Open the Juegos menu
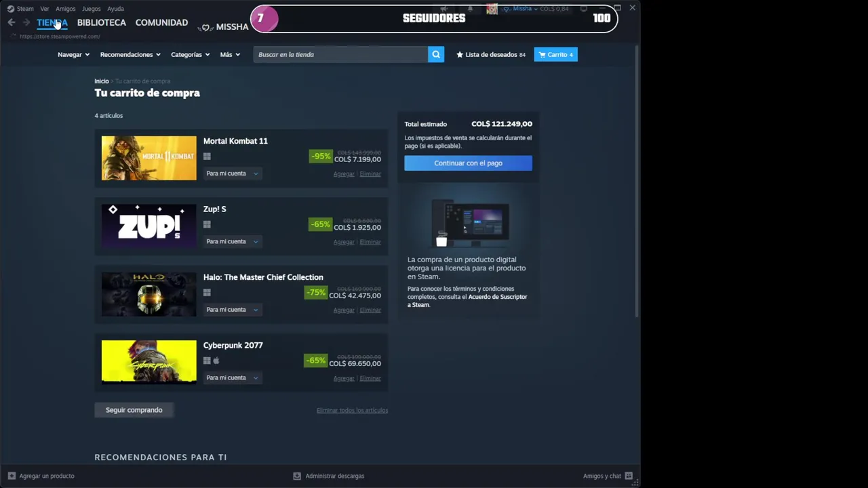This screenshot has height=488, width=868. click(91, 9)
